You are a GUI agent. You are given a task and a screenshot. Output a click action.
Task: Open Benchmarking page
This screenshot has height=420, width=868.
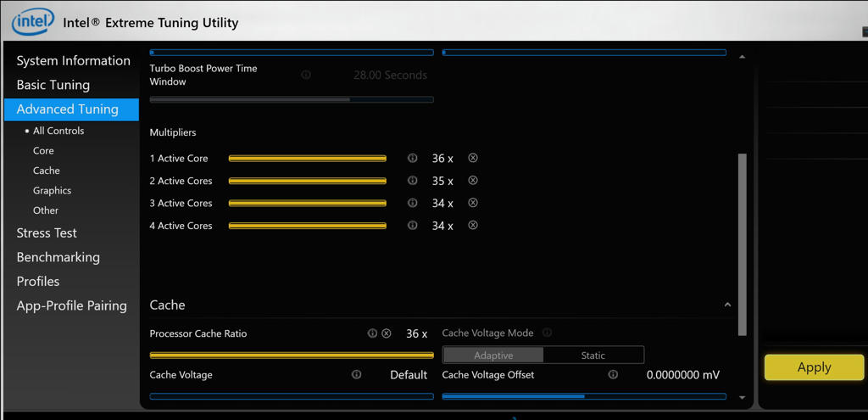pyautogui.click(x=58, y=258)
